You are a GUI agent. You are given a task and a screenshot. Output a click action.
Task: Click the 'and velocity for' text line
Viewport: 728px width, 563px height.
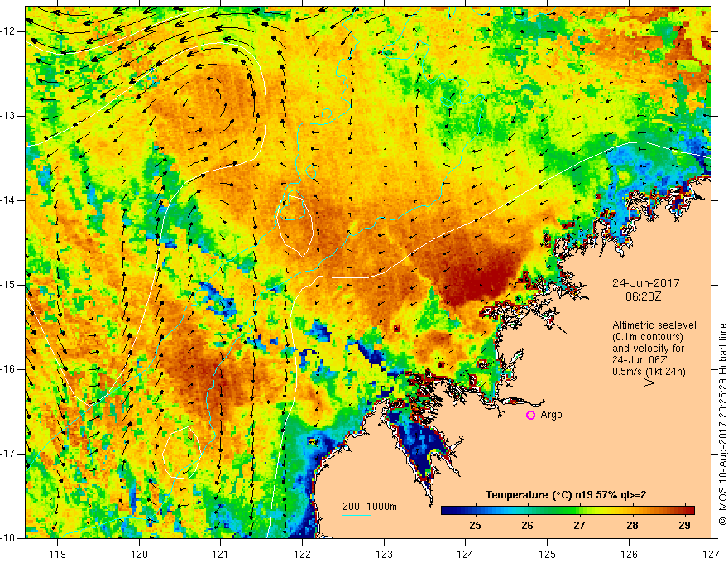pos(648,349)
